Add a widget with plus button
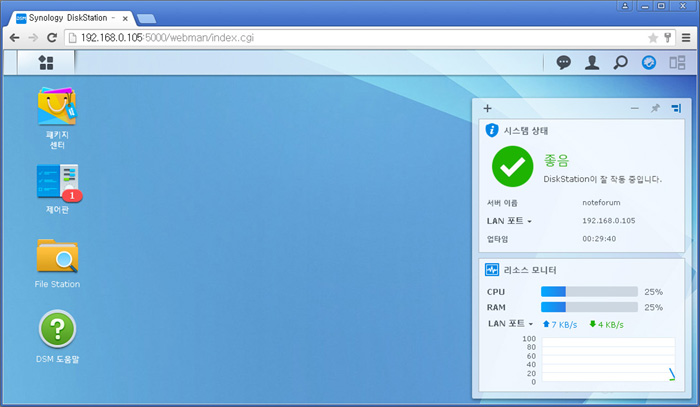This screenshot has height=407, width=700. [x=488, y=108]
